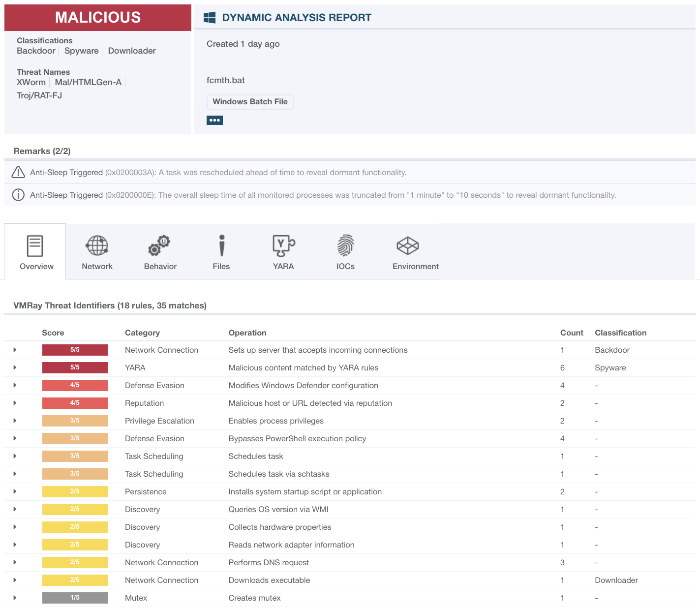
Task: Click the fcmth.bat file name
Action: [x=226, y=80]
